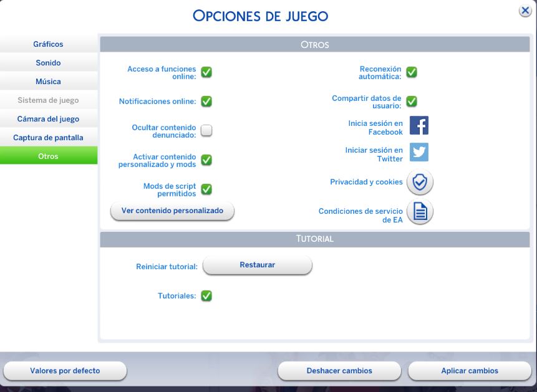Uncheck Reconexión automática
Screen dimensions: 537x392
[412, 72]
